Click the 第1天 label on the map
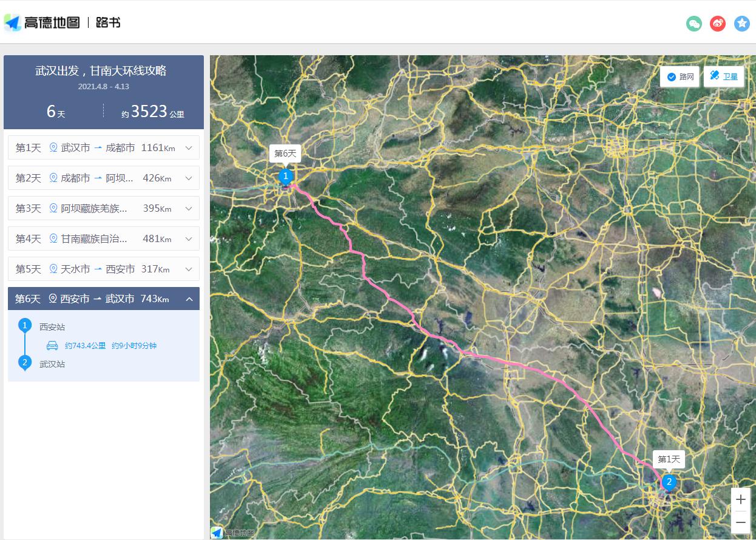The width and height of the screenshot is (756, 540). click(x=669, y=459)
